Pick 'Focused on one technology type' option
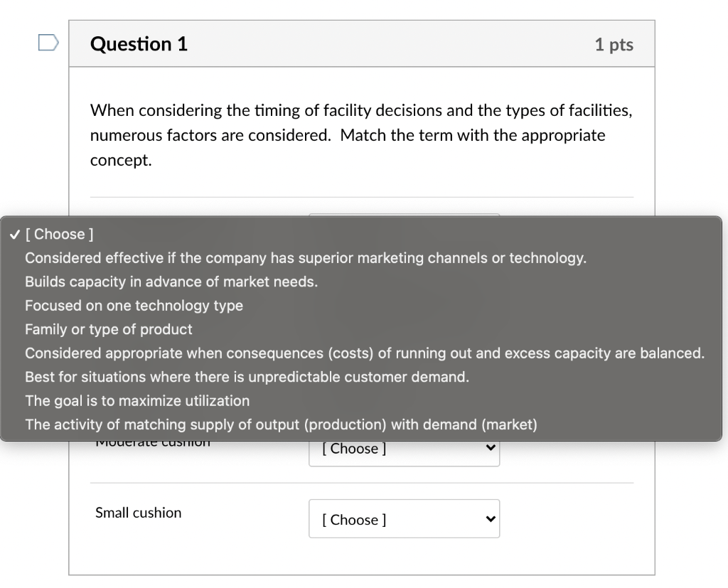This screenshot has width=728, height=588. coord(134,306)
